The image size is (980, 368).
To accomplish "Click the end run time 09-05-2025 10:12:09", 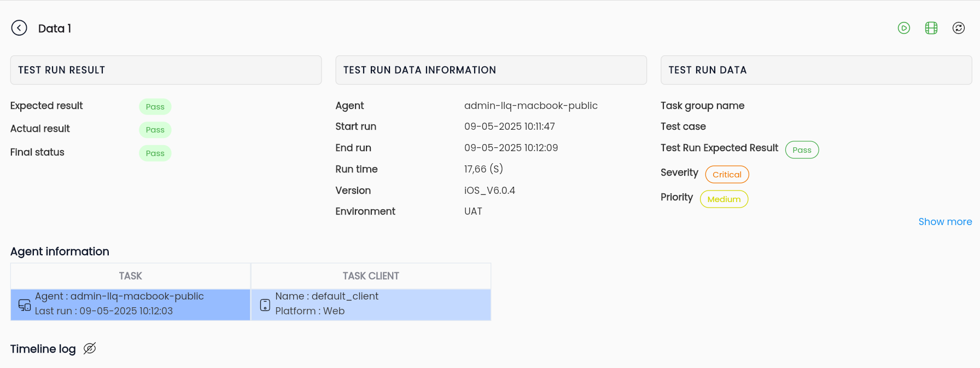I will (511, 148).
